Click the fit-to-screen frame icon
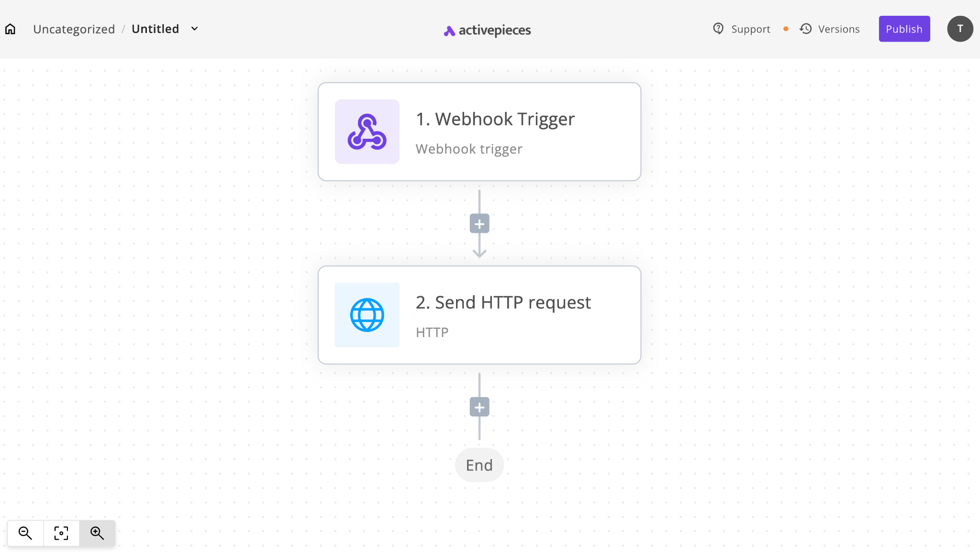Image resolution: width=980 pixels, height=559 pixels. tap(61, 533)
